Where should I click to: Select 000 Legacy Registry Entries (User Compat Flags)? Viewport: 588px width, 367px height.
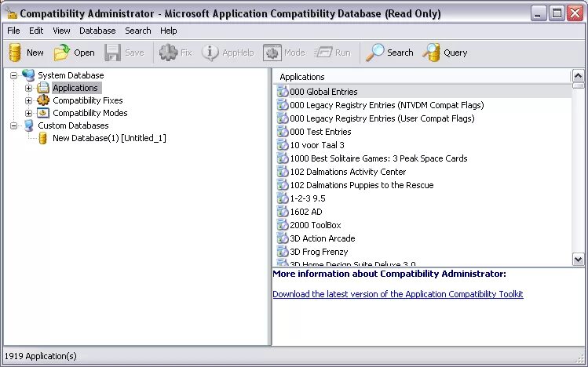[382, 118]
